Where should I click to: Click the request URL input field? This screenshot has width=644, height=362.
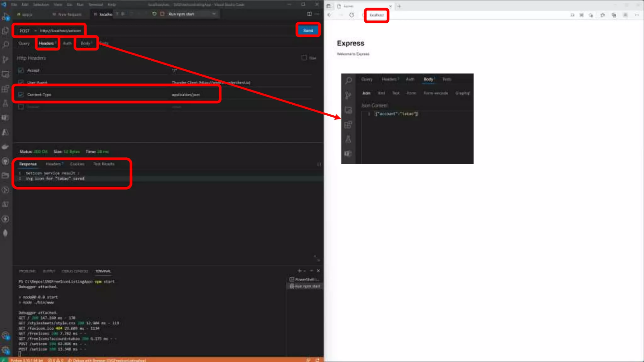coord(167,30)
